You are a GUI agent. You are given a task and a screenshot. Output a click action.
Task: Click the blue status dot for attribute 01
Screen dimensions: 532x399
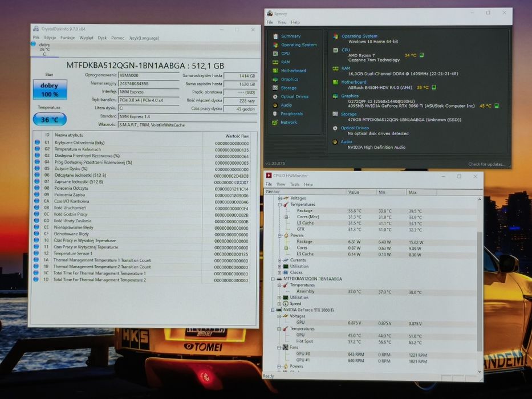pos(37,142)
